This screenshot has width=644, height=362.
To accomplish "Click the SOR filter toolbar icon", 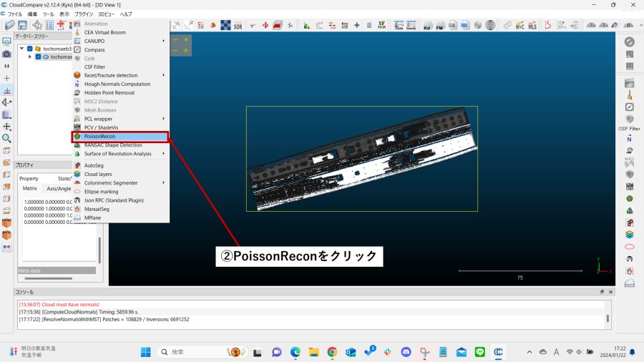I will tap(238, 26).
